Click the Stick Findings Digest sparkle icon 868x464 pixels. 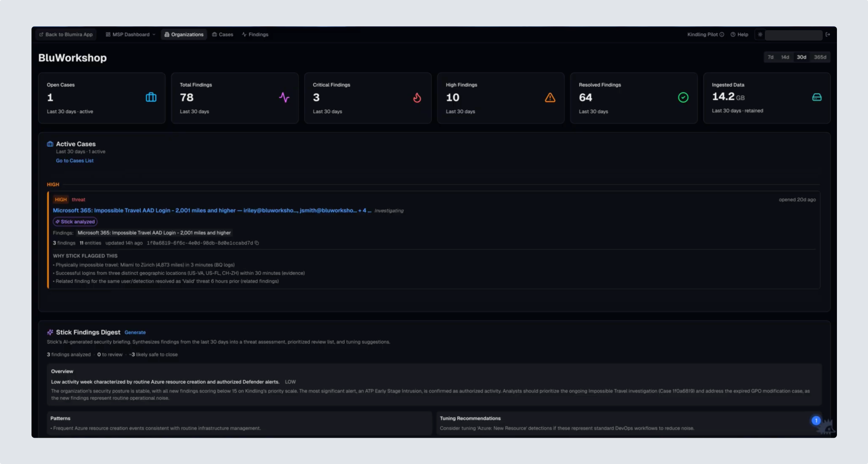point(50,332)
